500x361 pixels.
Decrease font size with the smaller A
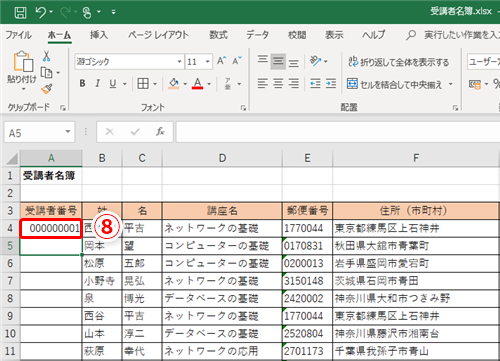[237, 61]
